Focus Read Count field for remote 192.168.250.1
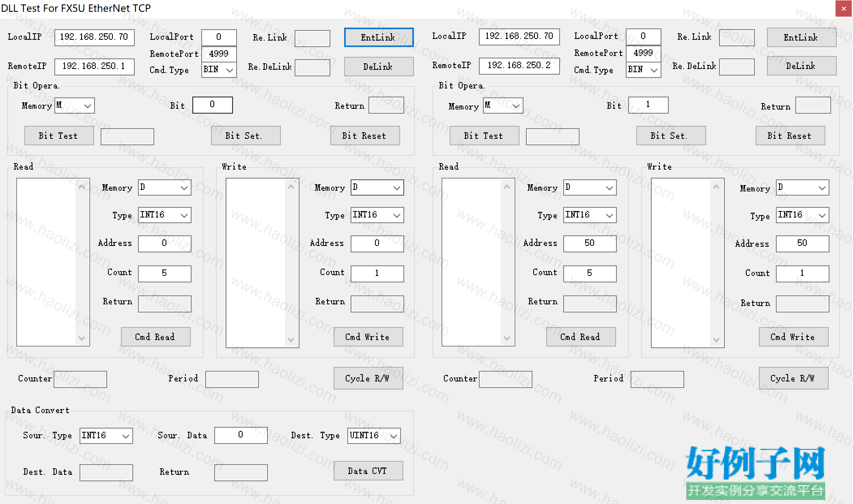Screen dimensions: 853x504 pos(164,274)
